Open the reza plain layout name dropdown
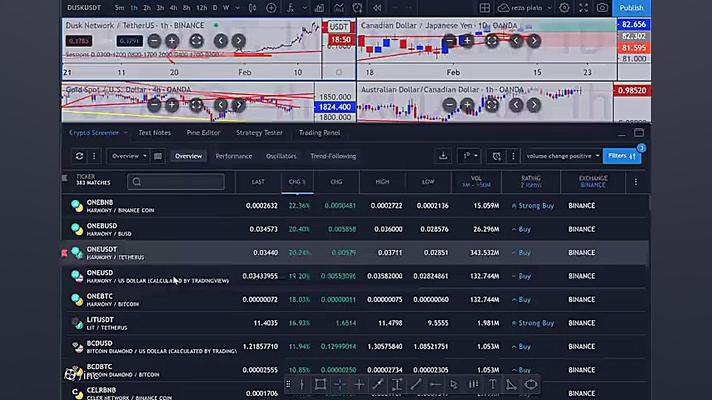This screenshot has width=712, height=400. pyautogui.click(x=525, y=8)
